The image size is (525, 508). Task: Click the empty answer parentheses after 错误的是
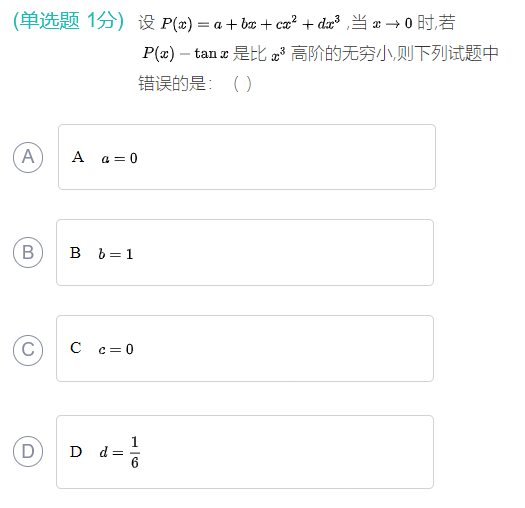(x=242, y=84)
